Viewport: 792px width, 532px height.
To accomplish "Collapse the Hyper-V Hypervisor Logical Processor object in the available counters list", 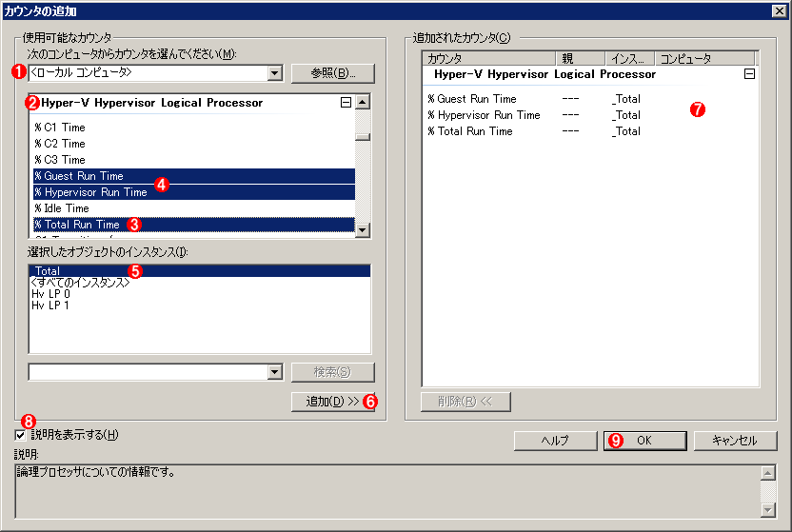I will click(346, 103).
